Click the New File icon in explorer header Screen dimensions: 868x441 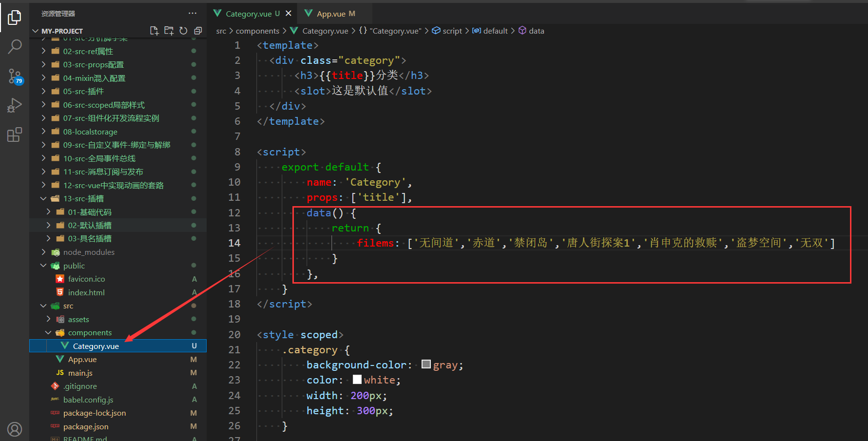[154, 31]
